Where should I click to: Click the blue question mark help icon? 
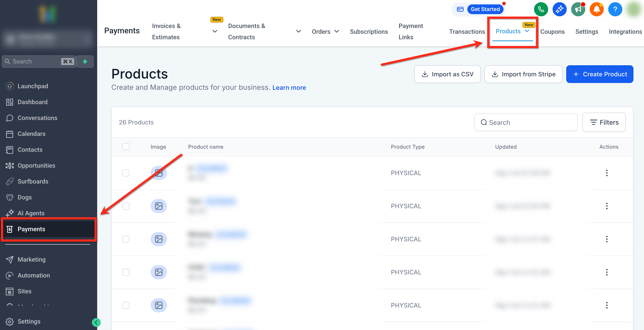point(615,9)
